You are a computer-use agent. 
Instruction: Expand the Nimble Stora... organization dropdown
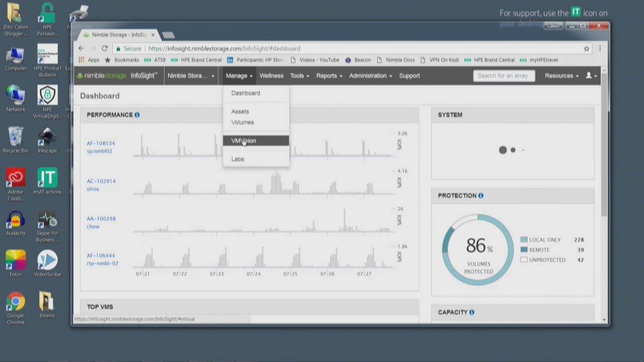coord(191,75)
